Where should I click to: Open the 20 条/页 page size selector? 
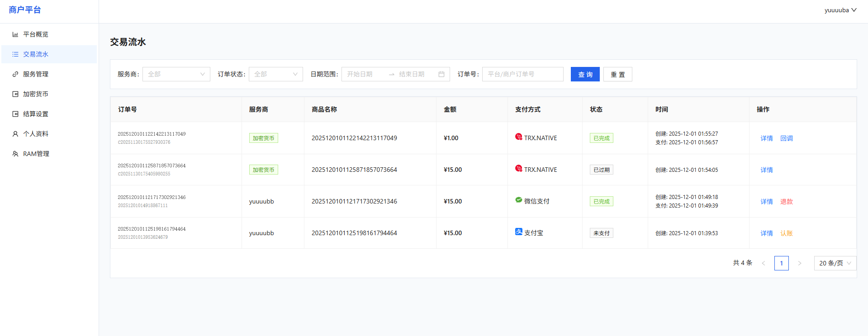click(835, 263)
